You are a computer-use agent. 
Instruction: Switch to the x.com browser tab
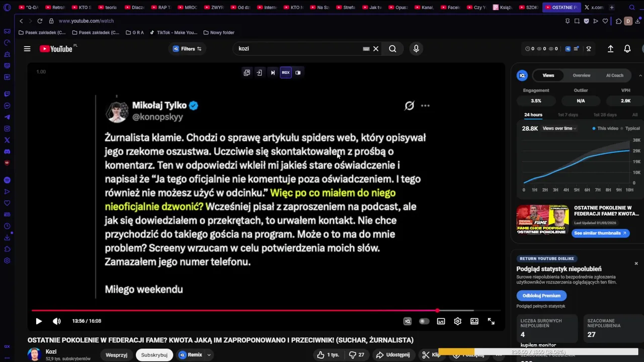coord(594,8)
